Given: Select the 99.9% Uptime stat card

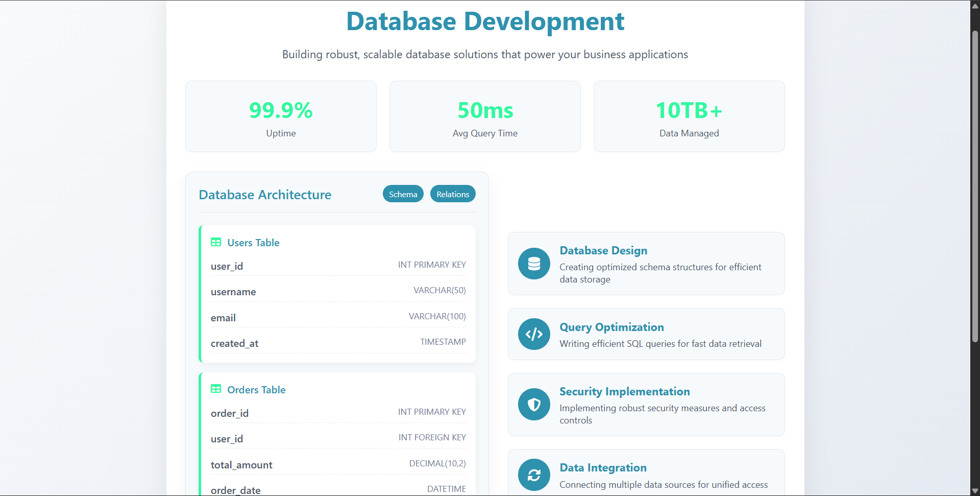Looking at the screenshot, I should click(281, 116).
